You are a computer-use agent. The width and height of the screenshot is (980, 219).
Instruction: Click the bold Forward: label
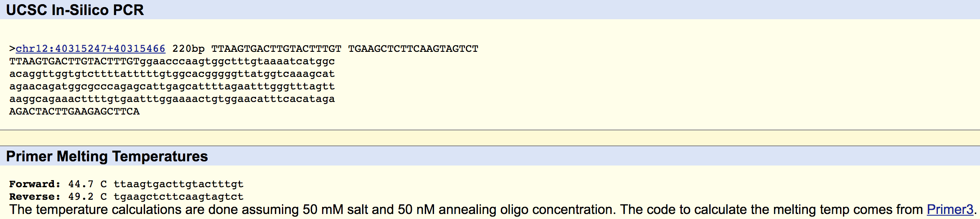tap(35, 184)
